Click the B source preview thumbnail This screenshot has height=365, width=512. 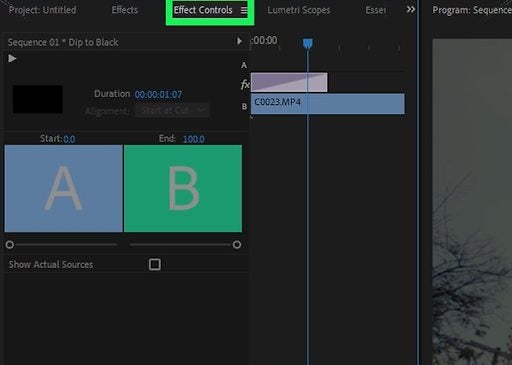[x=183, y=188]
